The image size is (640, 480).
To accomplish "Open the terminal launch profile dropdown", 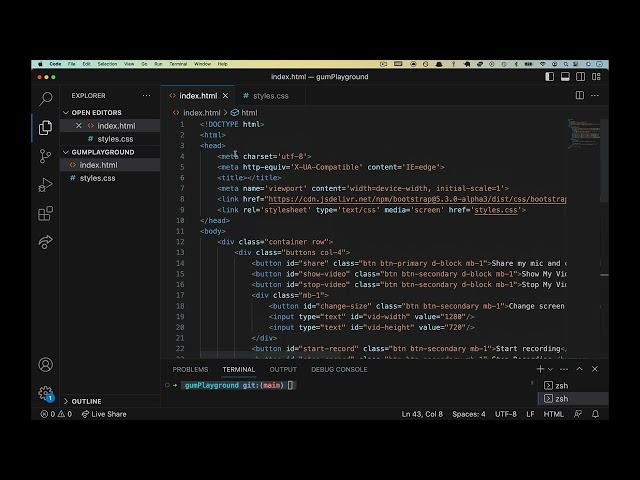I will click(550, 369).
